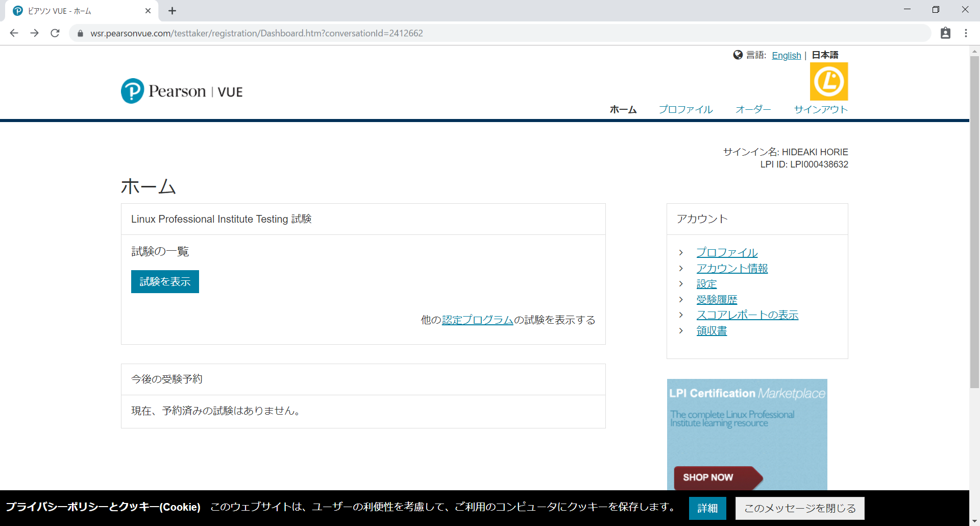Click the ピアソン VUE - ホーム browser tab

coord(82,11)
